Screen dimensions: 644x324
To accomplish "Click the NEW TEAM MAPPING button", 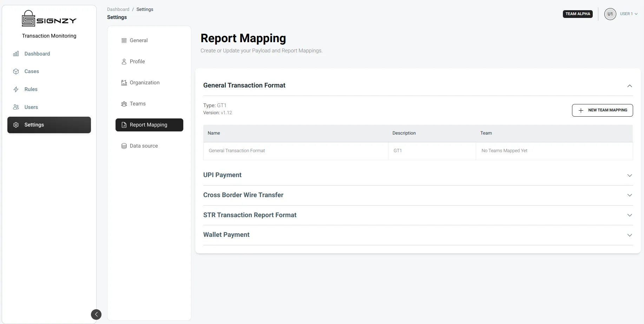I will point(602,110).
